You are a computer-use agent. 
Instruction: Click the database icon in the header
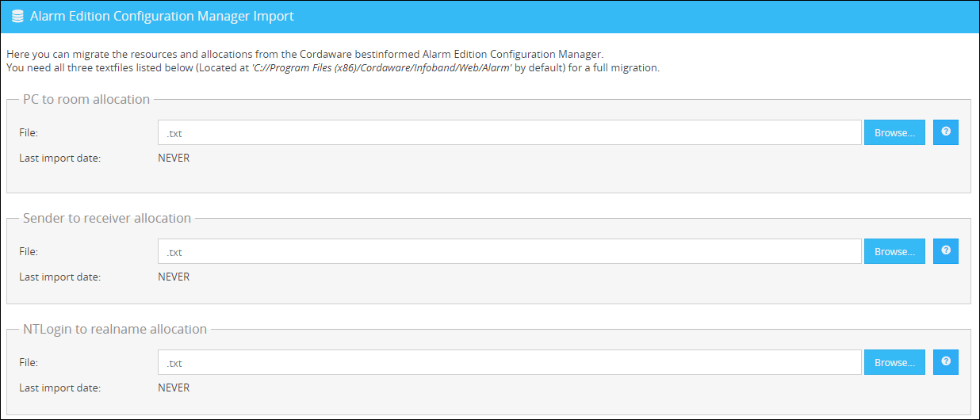17,17
